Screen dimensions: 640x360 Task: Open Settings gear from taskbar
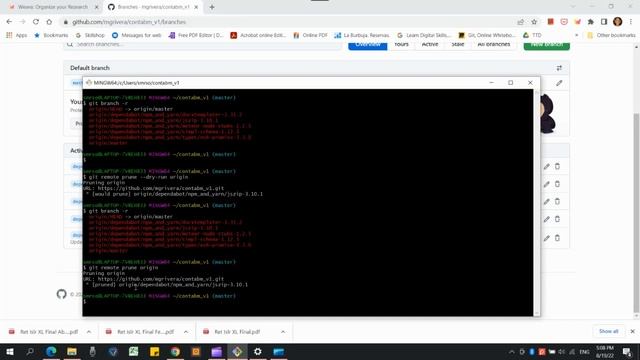pyautogui.click(x=258, y=351)
